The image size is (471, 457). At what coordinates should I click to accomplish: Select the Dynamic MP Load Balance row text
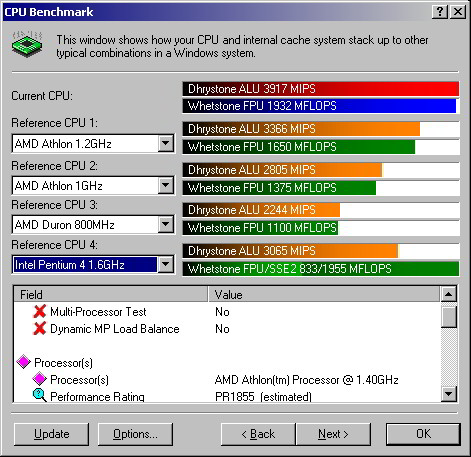(x=115, y=329)
